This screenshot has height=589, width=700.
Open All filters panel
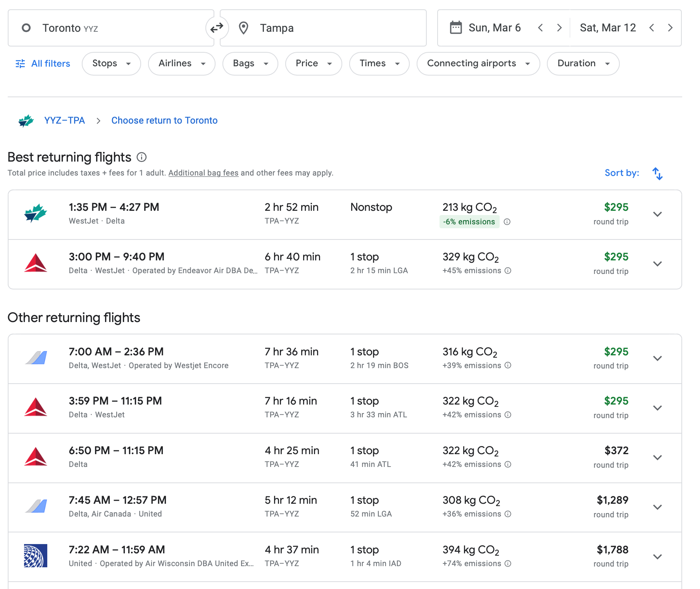coord(43,64)
